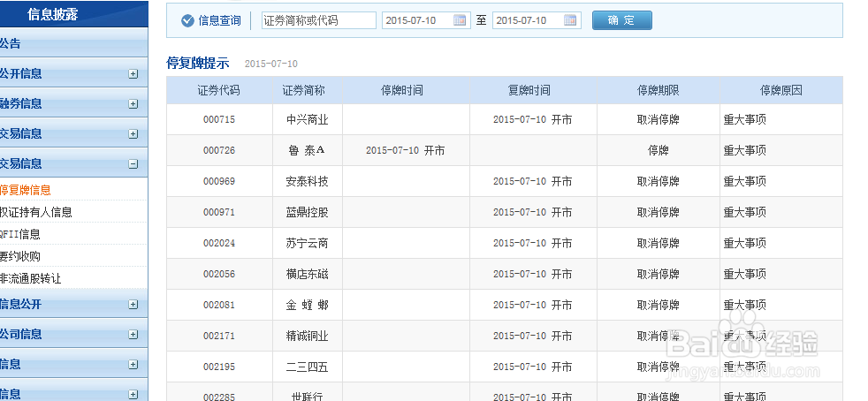Expand the 融券信息 plus icon
This screenshot has height=401, width=868.
[x=133, y=103]
